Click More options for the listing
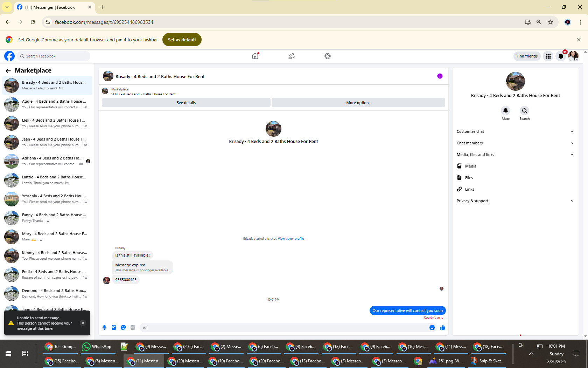The height and width of the screenshot is (368, 588). pyautogui.click(x=358, y=103)
